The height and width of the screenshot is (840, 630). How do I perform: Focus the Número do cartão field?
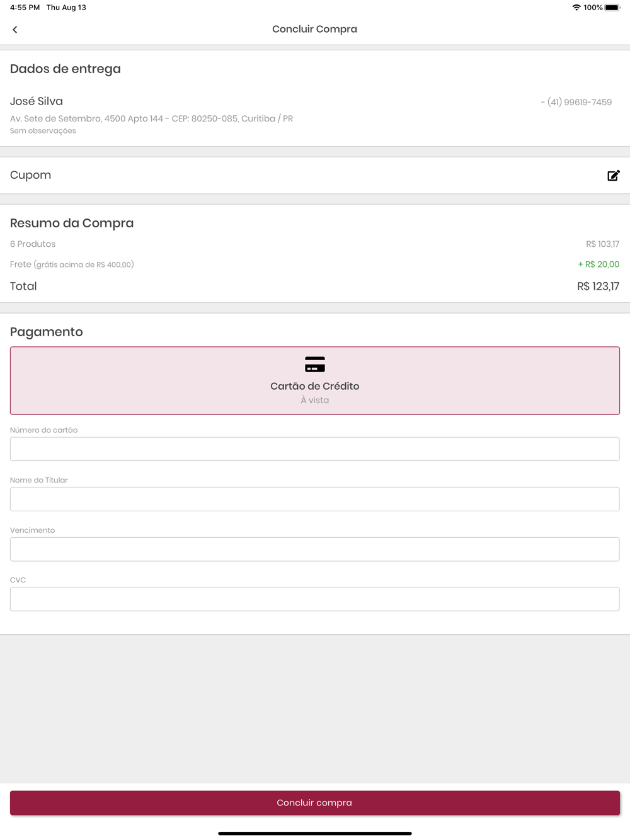click(x=315, y=449)
